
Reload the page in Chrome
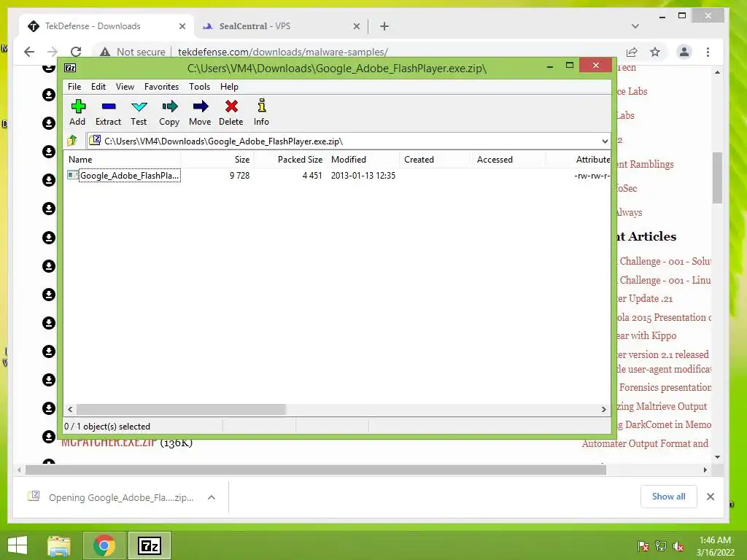(76, 52)
